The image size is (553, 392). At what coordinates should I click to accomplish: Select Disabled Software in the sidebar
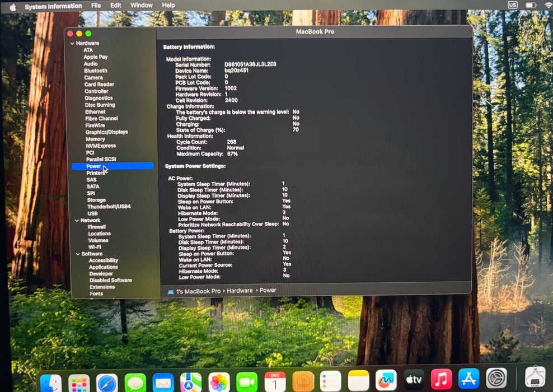[x=111, y=280]
